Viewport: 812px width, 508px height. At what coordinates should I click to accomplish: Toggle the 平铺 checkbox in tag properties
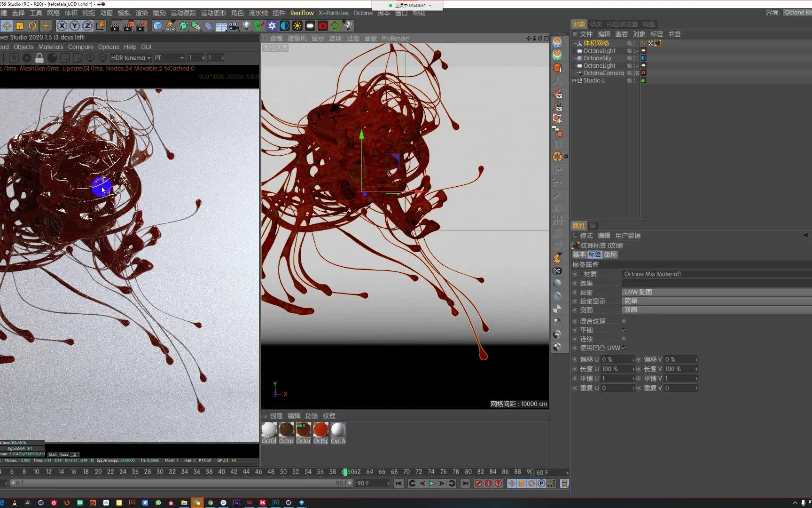coord(624,330)
